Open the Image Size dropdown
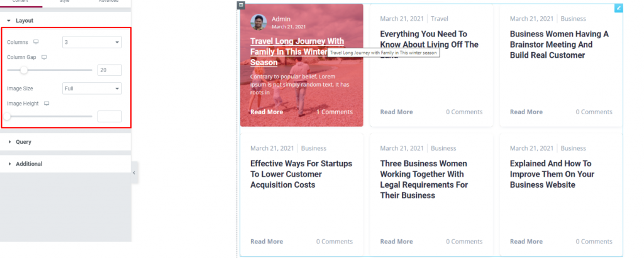Image resolution: width=644 pixels, height=258 pixels. point(92,88)
